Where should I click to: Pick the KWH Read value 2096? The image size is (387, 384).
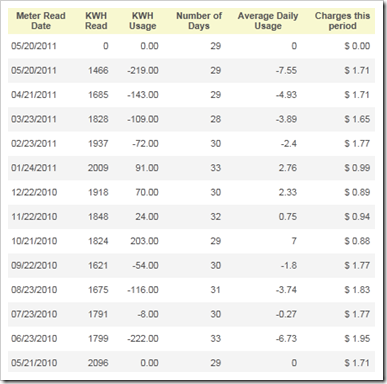point(98,363)
